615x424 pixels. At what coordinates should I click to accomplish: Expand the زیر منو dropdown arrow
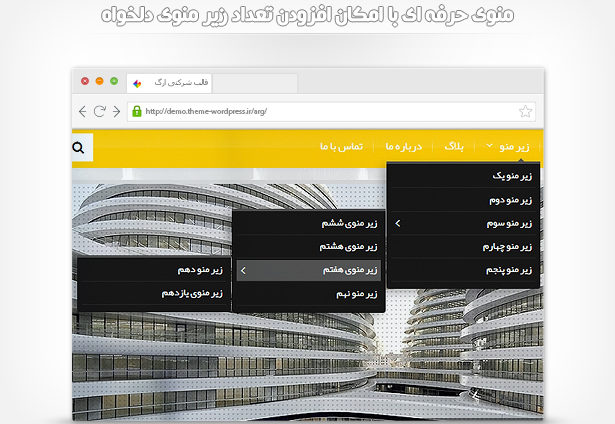489,147
